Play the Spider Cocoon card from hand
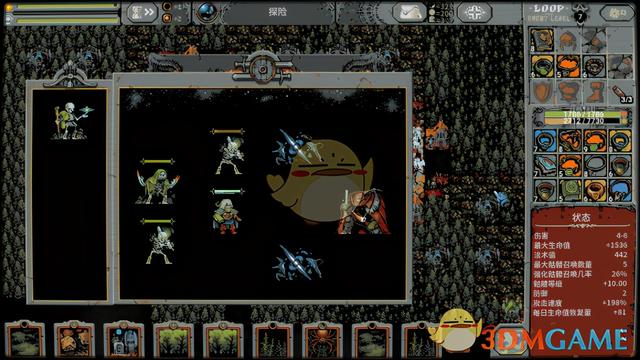The width and height of the screenshot is (640, 360). pyautogui.click(x=322, y=340)
